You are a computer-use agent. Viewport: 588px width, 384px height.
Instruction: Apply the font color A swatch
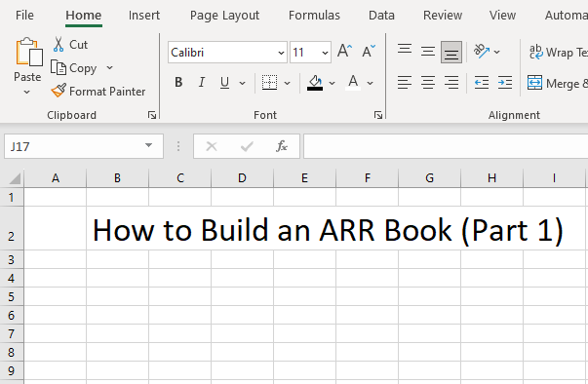coord(353,83)
